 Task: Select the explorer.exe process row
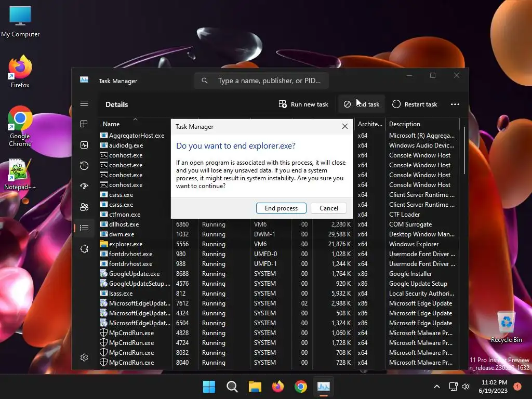click(279, 244)
